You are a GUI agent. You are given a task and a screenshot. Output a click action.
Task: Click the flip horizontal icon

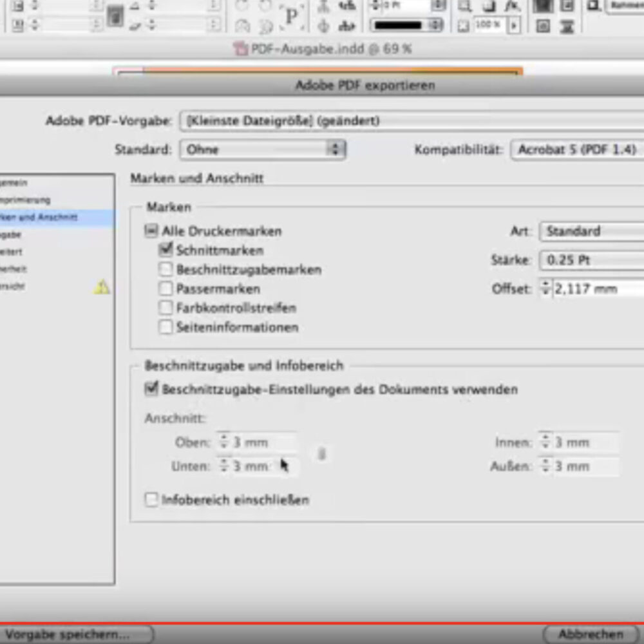(243, 26)
